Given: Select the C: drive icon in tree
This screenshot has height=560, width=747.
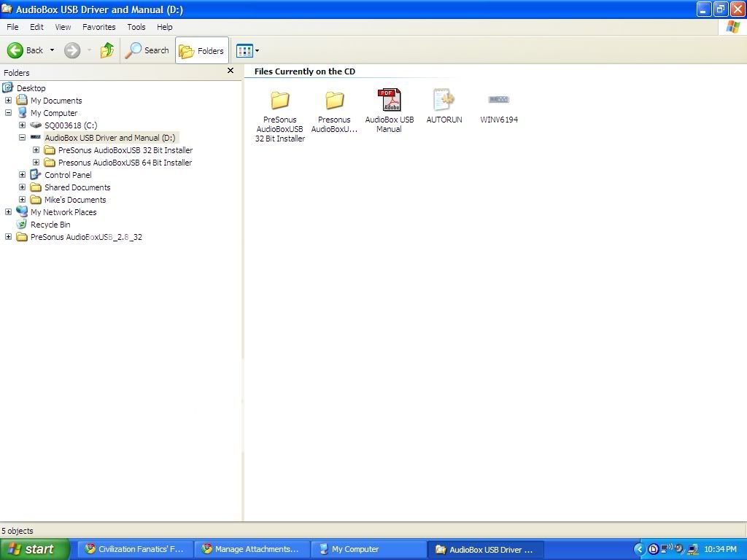Looking at the screenshot, I should [x=36, y=125].
